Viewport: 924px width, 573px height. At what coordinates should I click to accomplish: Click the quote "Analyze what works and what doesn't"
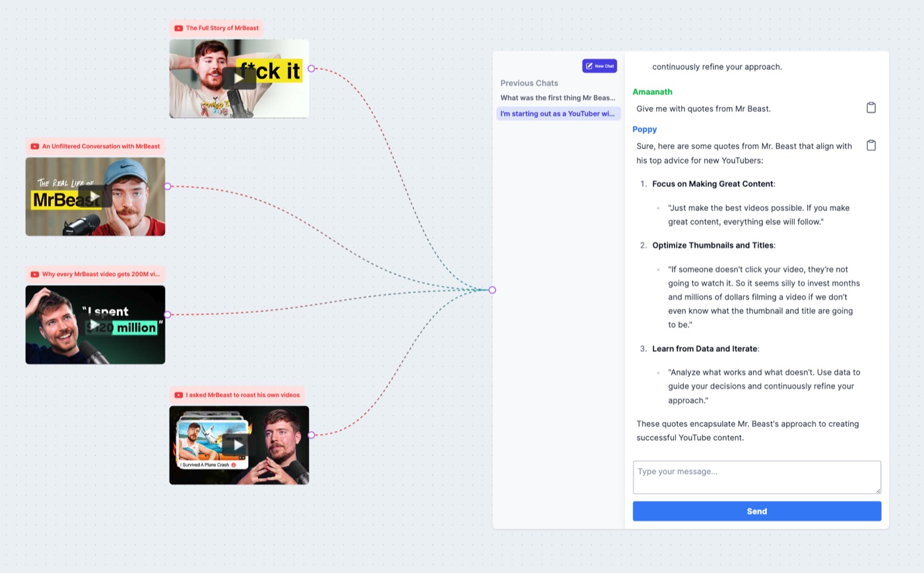pyautogui.click(x=764, y=386)
